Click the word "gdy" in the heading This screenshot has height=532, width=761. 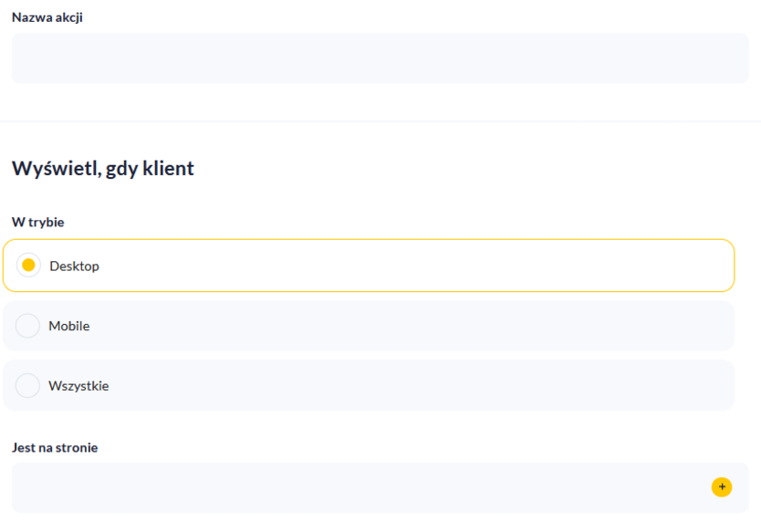tap(122, 169)
